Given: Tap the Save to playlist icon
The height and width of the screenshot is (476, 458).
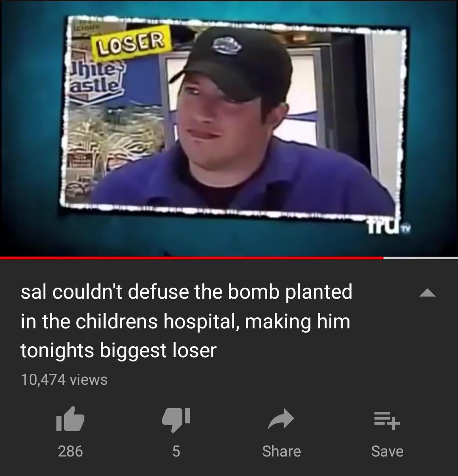Looking at the screenshot, I should tap(387, 420).
